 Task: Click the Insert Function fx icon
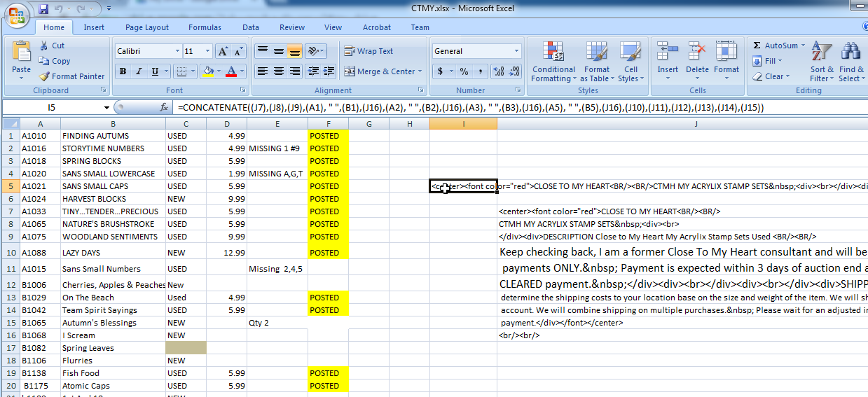pos(164,107)
